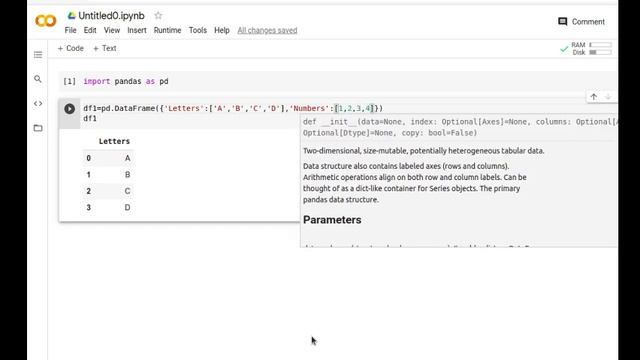Click the Colab logo
This screenshot has height=360, width=640.
tap(46, 21)
